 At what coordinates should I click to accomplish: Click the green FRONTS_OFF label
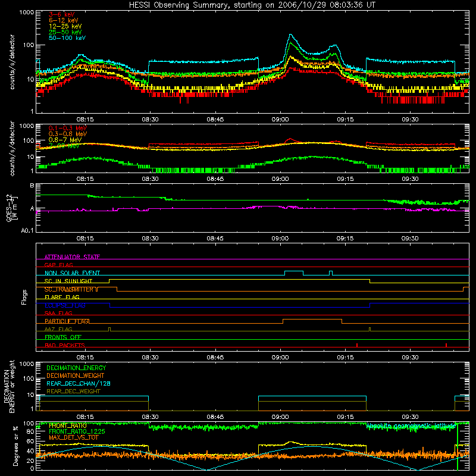pyautogui.click(x=63, y=337)
